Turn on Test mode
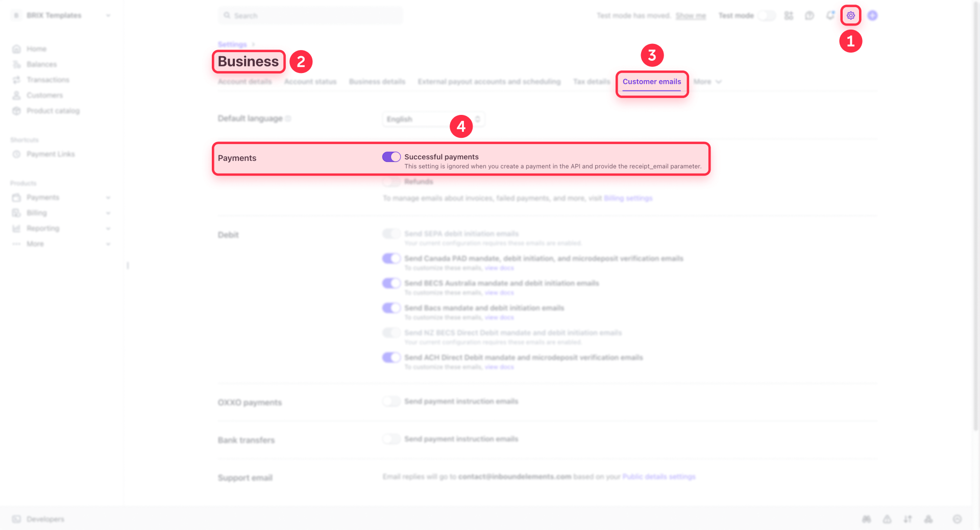Screen dimensions: 980x530 click(767, 15)
